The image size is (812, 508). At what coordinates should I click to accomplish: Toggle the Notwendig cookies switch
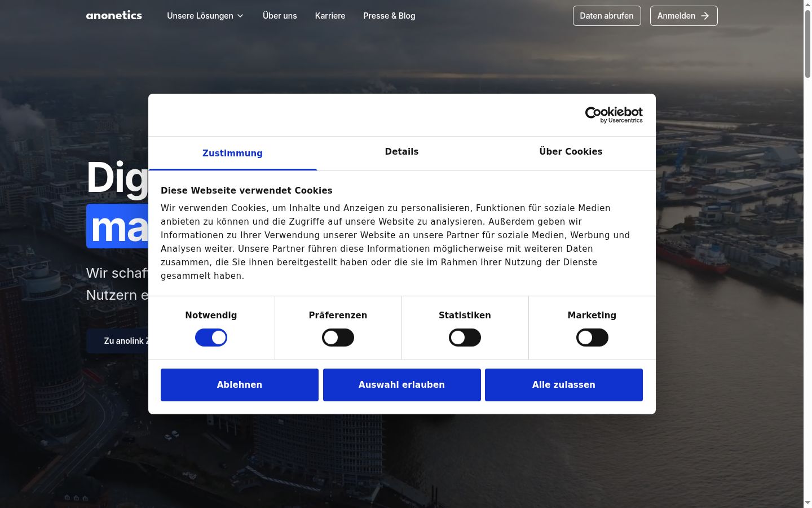click(x=211, y=338)
